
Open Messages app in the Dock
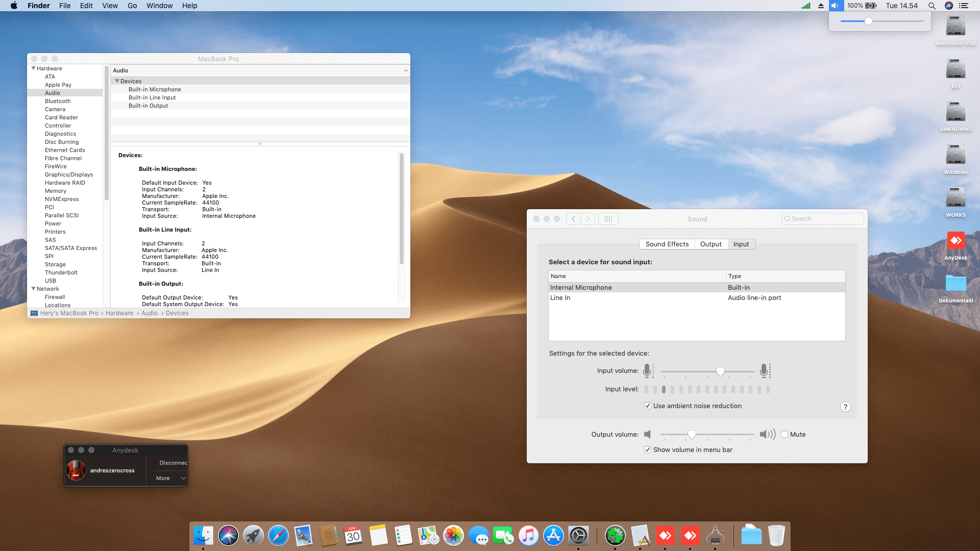[478, 536]
